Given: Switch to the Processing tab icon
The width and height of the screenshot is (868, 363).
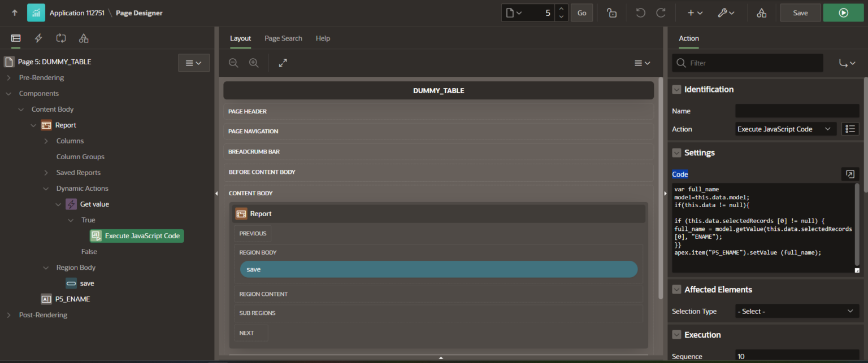Looking at the screenshot, I should pos(61,38).
